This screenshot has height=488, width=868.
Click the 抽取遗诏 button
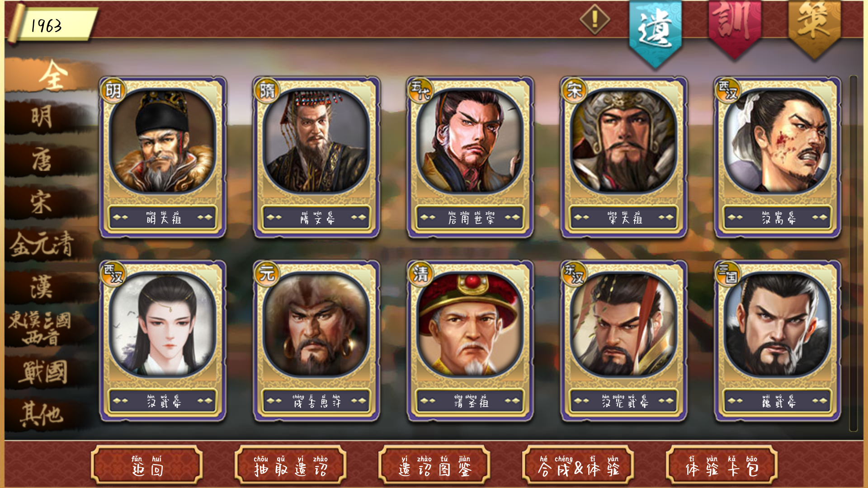coord(291,465)
